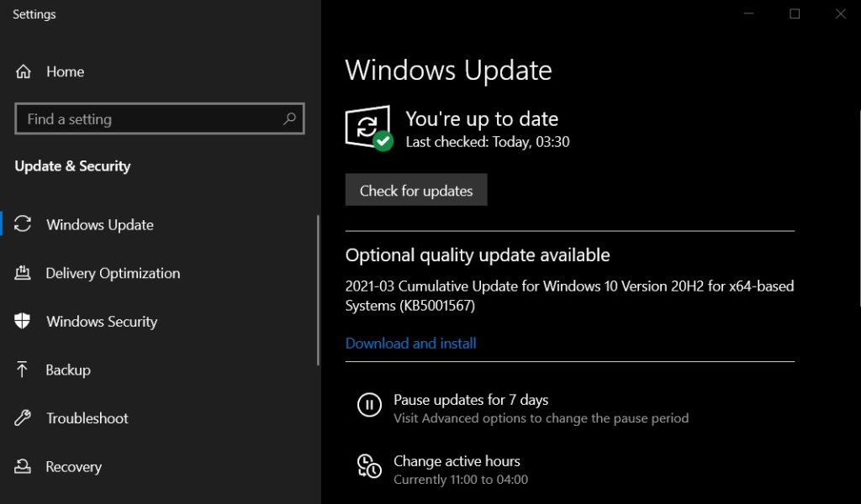Click the Backup upward arrow icon
This screenshot has width=861, height=504.
(x=24, y=370)
